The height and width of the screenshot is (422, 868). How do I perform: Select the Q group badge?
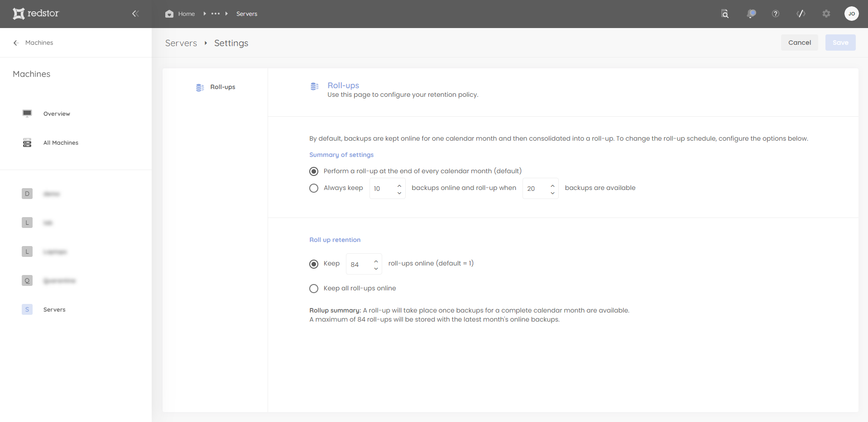click(27, 280)
